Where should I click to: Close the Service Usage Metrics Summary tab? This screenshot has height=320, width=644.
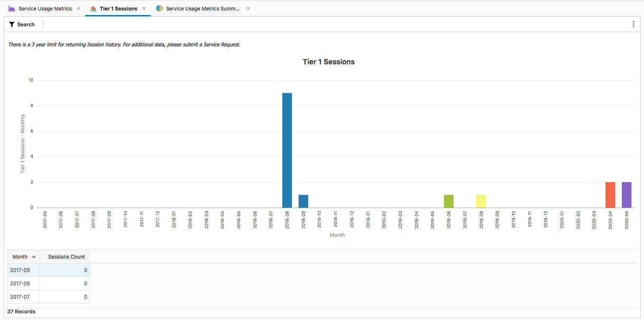(x=248, y=8)
